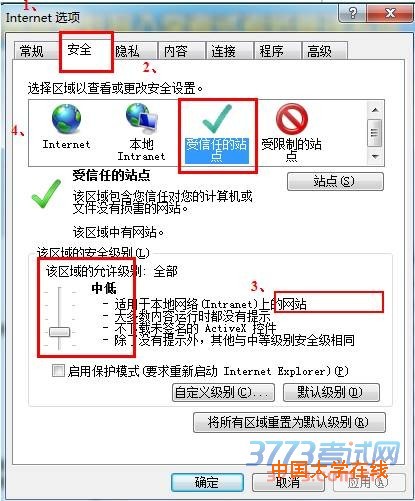Open the 站点(S) sites button
Image resolution: width=415 pixels, height=501 pixels.
[335, 181]
